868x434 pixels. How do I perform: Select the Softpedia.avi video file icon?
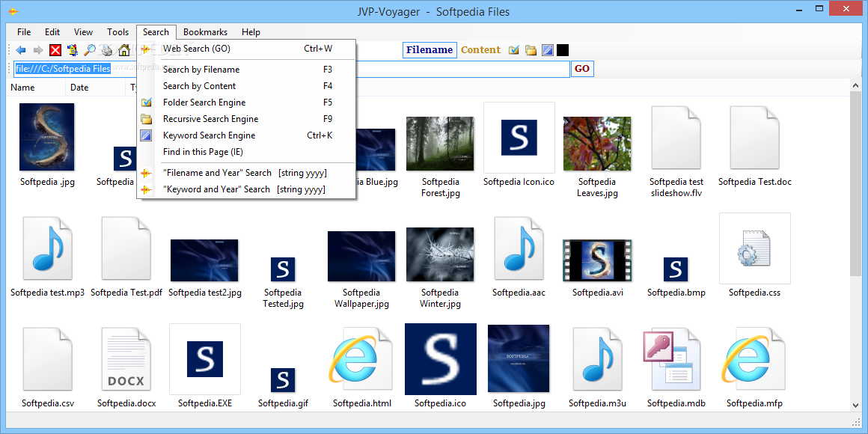pyautogui.click(x=597, y=260)
